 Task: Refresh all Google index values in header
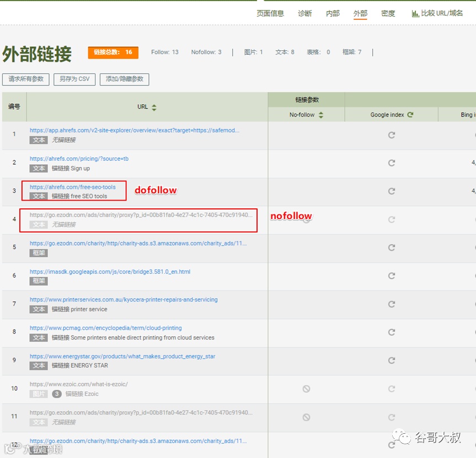point(410,115)
